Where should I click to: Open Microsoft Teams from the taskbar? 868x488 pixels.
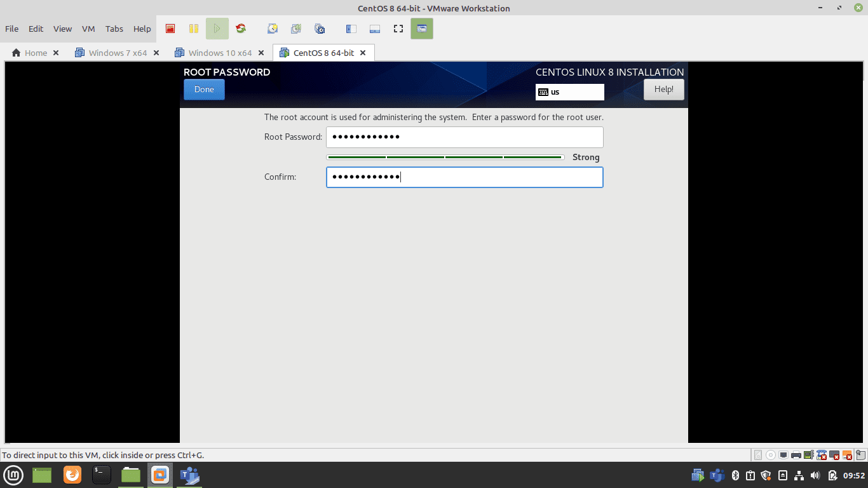(189, 475)
